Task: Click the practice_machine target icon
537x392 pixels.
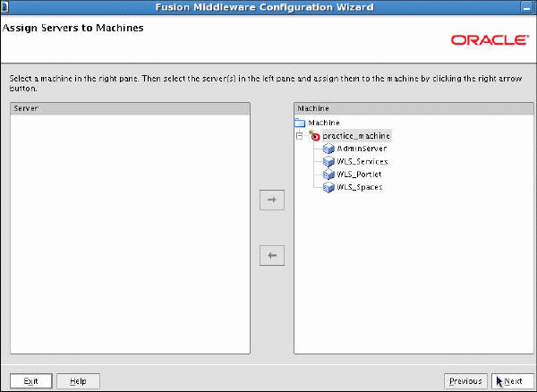Action: point(314,136)
